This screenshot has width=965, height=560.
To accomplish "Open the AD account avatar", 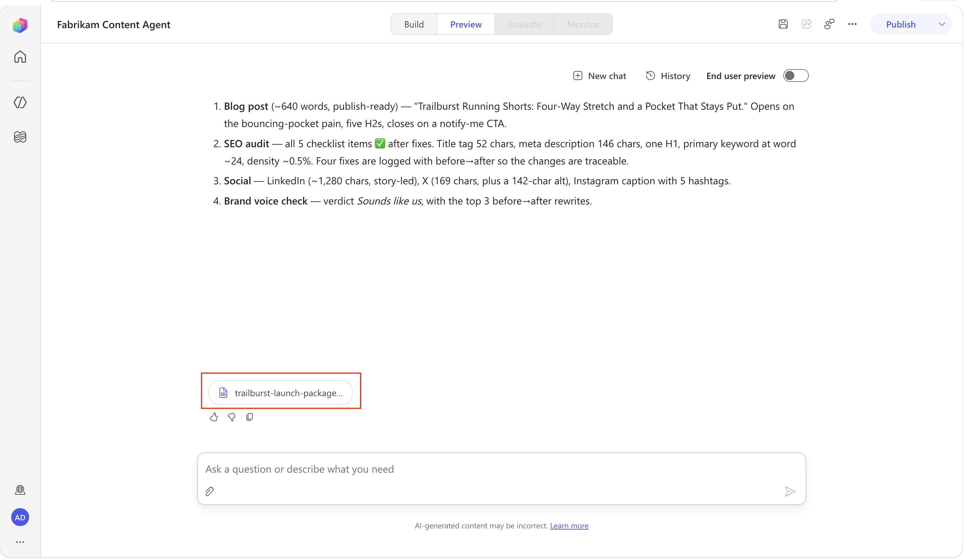I will click(20, 517).
